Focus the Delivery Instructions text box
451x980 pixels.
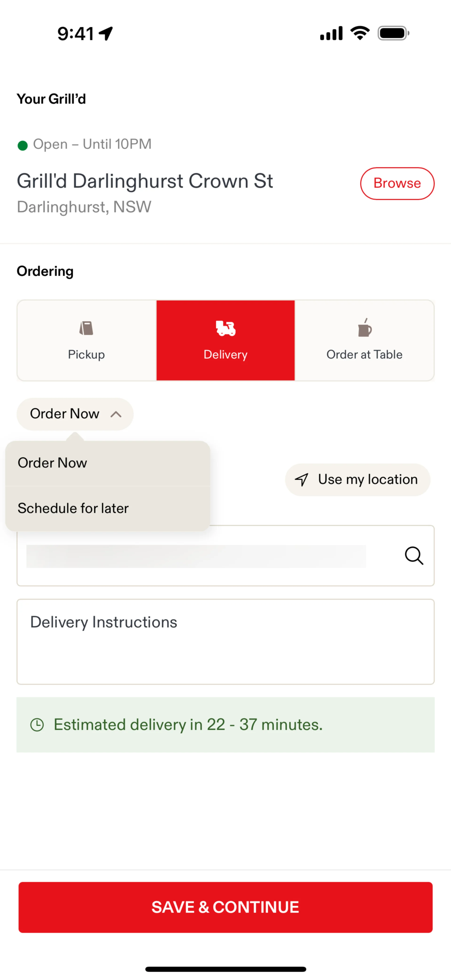pyautogui.click(x=225, y=642)
